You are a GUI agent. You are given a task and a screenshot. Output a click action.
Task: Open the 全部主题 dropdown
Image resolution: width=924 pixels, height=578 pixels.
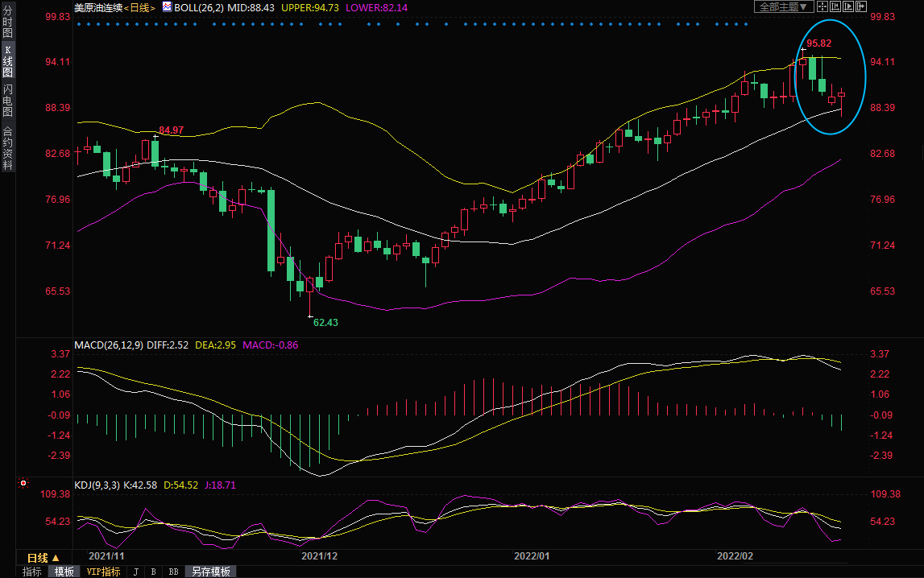pos(783,6)
